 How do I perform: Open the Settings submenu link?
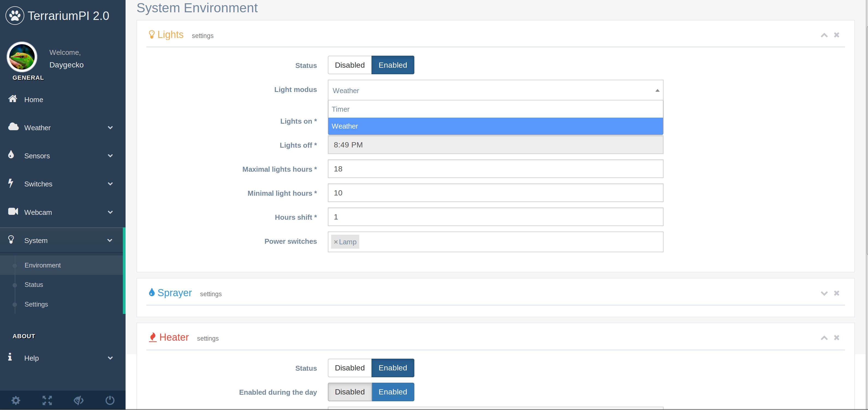click(x=36, y=304)
